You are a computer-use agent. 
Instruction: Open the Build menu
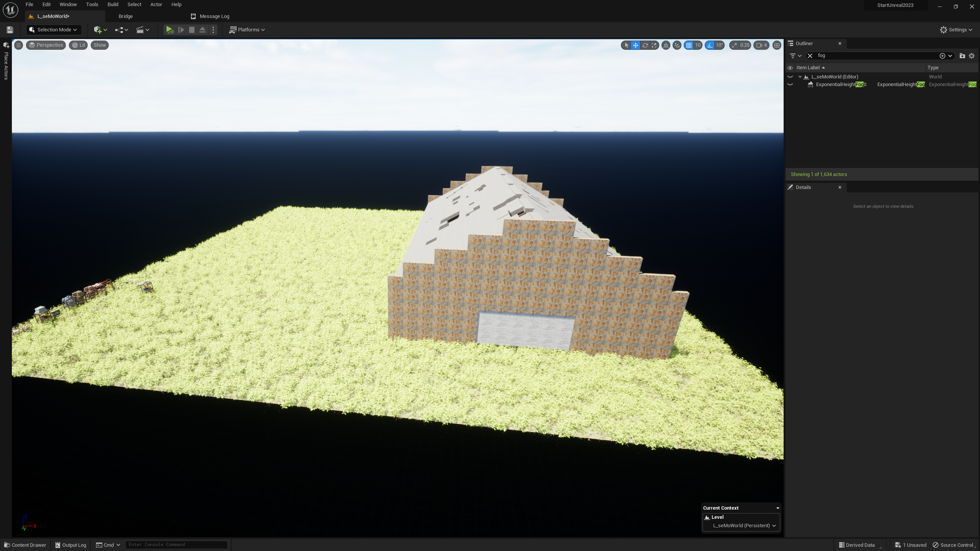[113, 5]
